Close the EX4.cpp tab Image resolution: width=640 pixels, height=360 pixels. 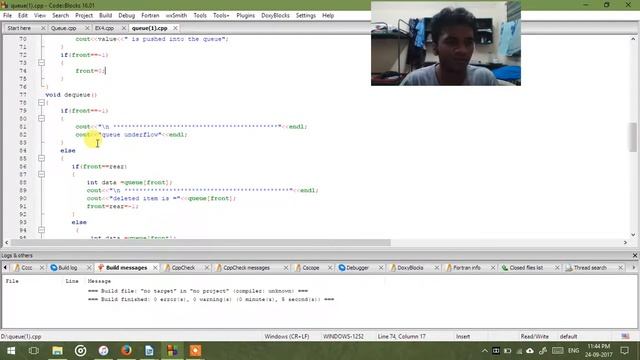(x=124, y=28)
